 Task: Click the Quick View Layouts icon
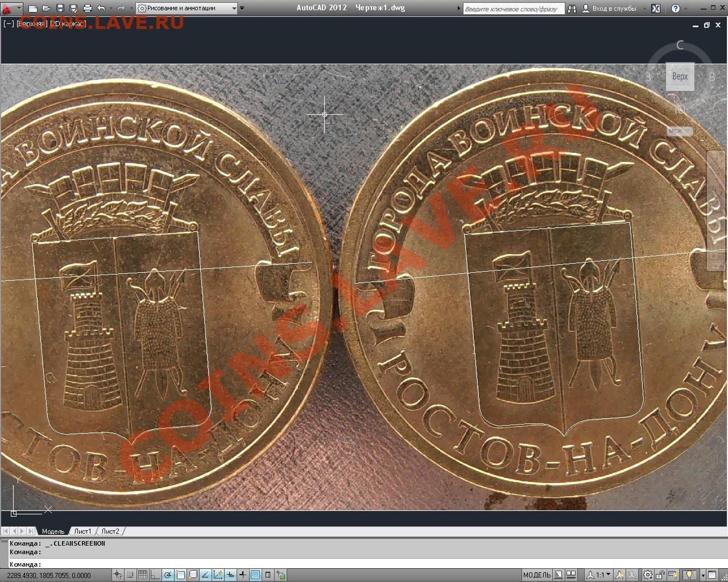[x=559, y=575]
